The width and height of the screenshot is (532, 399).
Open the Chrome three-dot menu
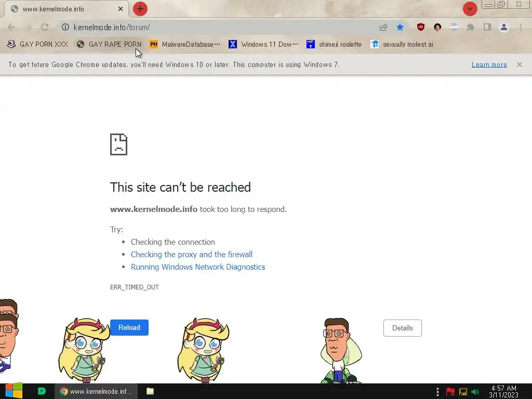[x=521, y=27]
